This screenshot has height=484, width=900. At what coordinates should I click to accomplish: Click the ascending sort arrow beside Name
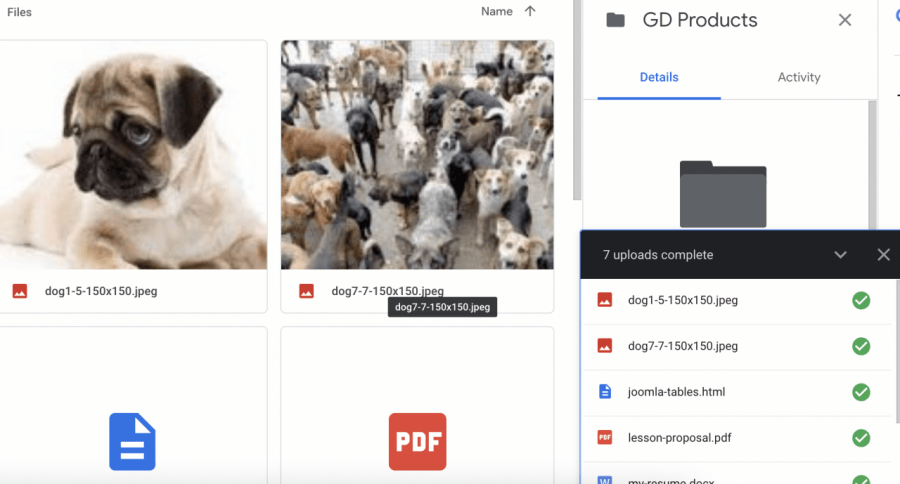pos(530,12)
